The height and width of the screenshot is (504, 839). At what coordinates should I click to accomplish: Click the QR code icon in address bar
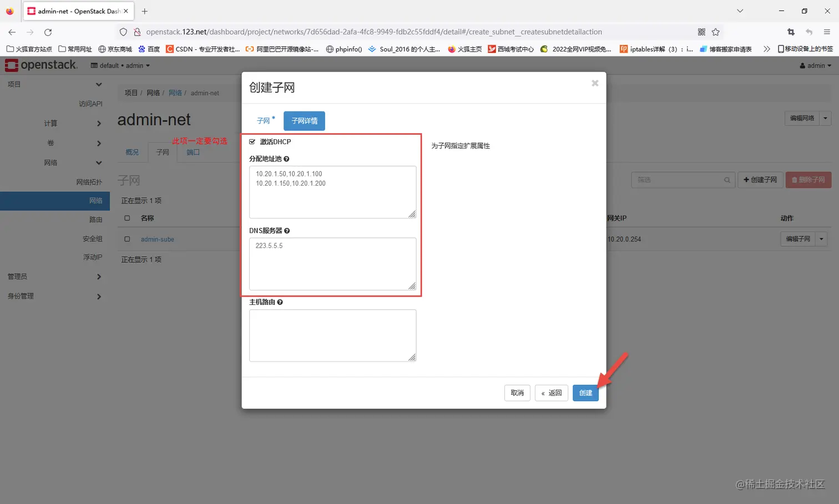click(x=701, y=32)
